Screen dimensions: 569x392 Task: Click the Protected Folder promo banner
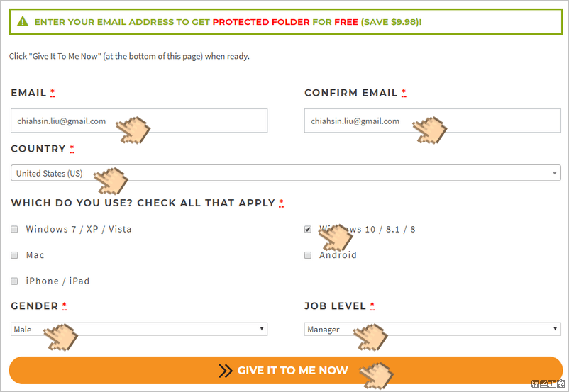286,22
